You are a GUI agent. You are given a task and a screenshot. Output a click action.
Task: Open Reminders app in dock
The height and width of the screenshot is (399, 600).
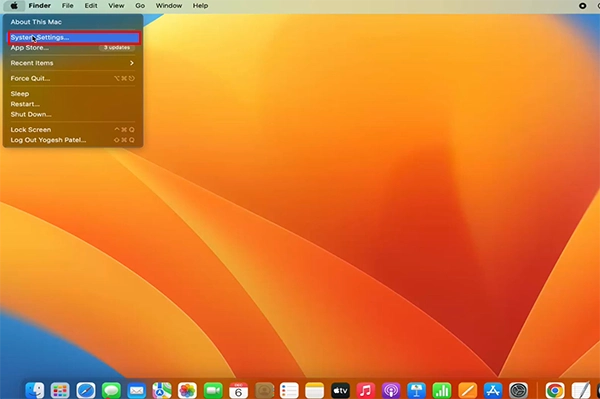(x=289, y=391)
